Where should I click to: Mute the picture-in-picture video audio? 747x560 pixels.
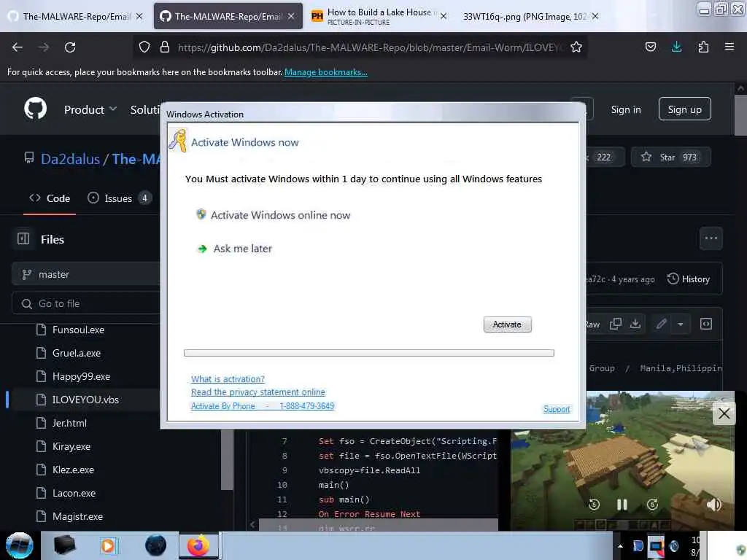(x=713, y=505)
